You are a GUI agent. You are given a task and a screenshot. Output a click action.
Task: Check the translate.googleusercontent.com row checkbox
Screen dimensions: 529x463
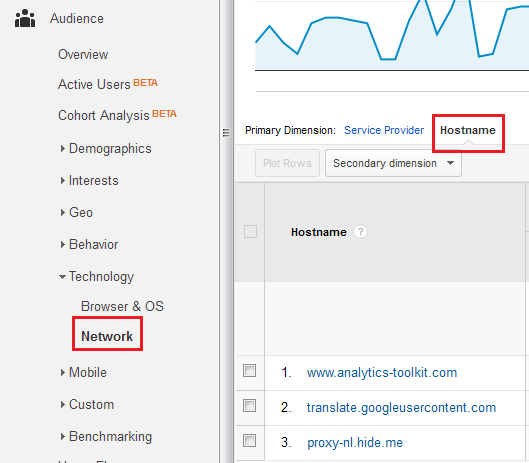250,406
